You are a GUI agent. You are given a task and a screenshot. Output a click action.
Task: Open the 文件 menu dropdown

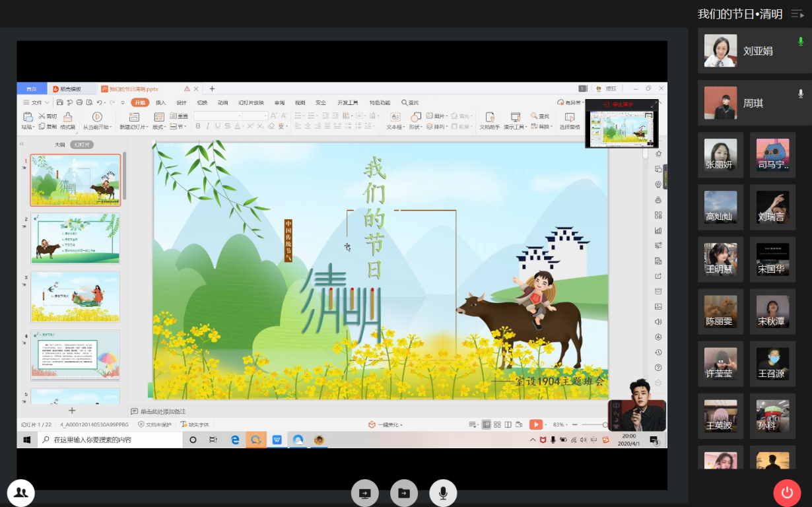click(37, 102)
